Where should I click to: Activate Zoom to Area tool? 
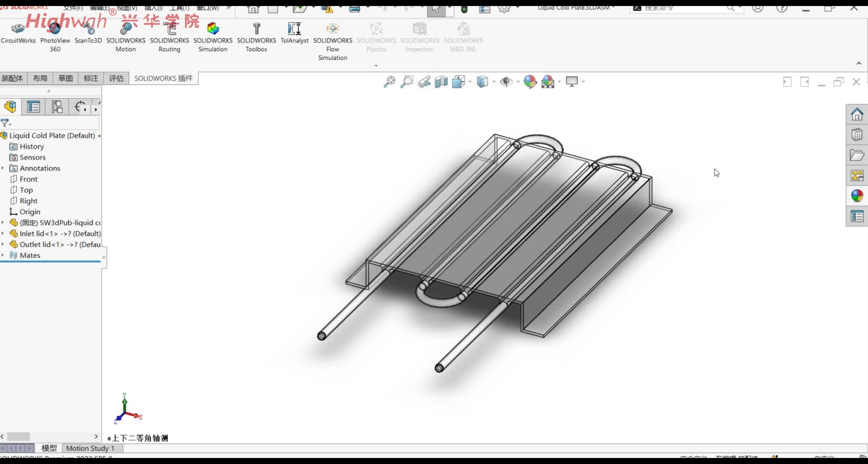[407, 82]
